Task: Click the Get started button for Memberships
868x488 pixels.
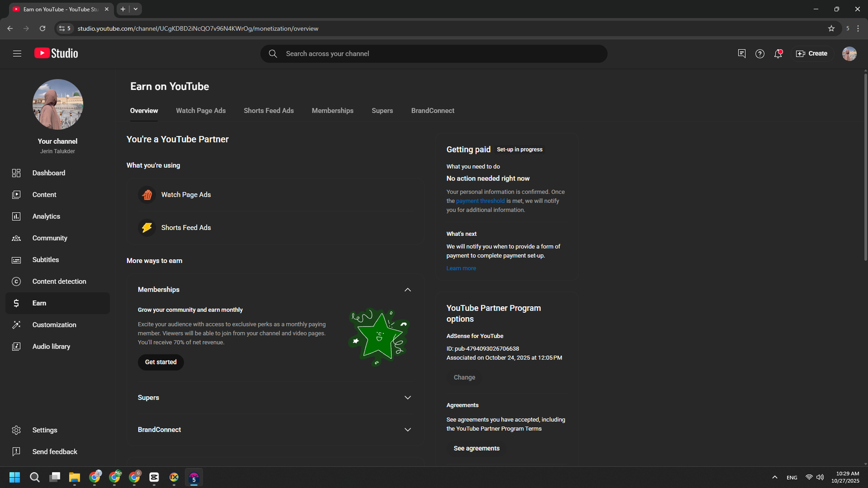Action: click(161, 362)
